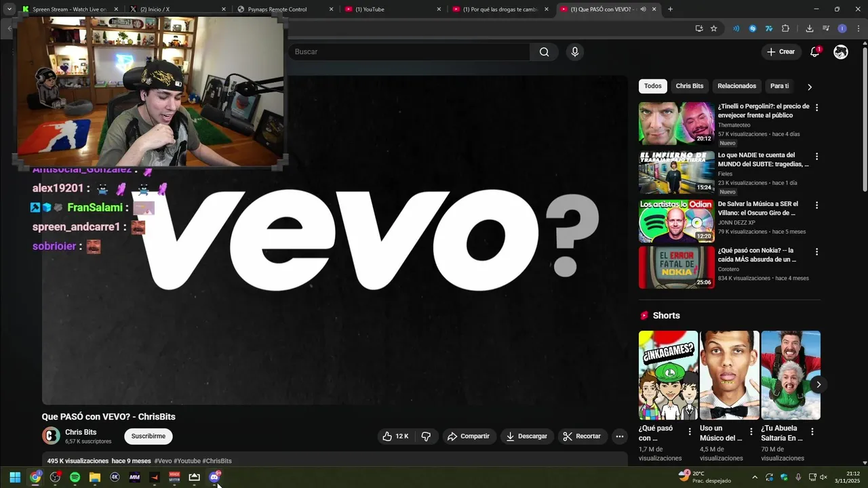Open Spotify from the taskbar

tap(75, 477)
